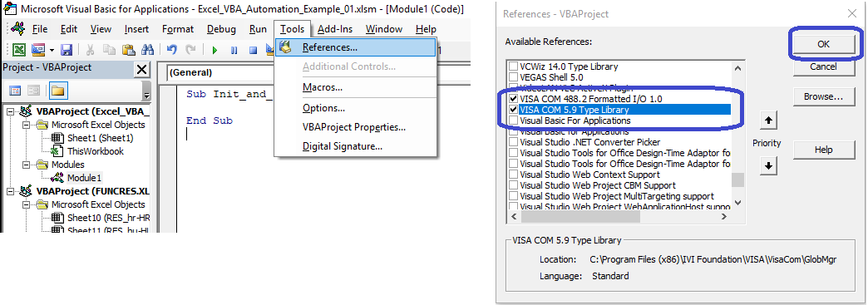
Task: Click Cancel in References dialog
Action: click(x=823, y=66)
